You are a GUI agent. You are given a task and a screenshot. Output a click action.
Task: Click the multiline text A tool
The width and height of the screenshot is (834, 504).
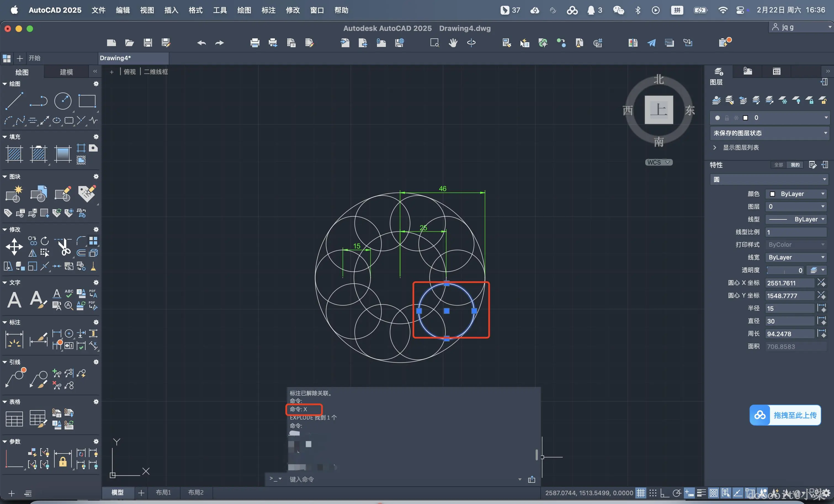(x=14, y=300)
